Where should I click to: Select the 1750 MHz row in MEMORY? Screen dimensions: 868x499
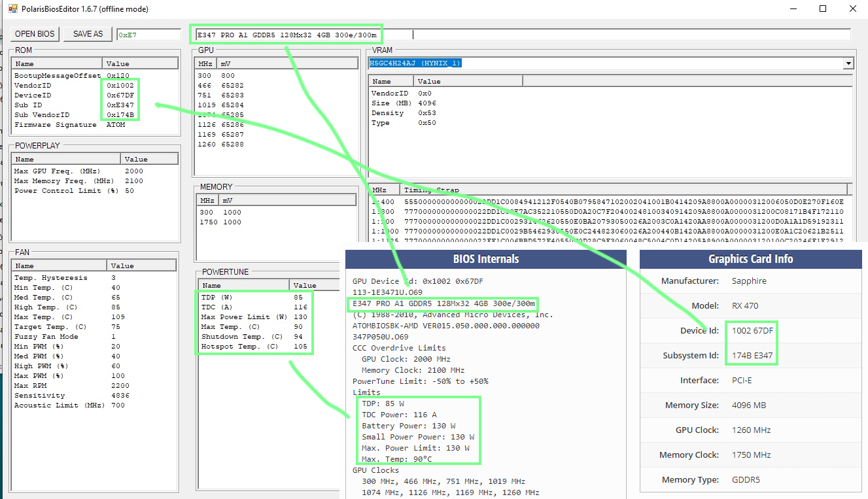coord(277,222)
